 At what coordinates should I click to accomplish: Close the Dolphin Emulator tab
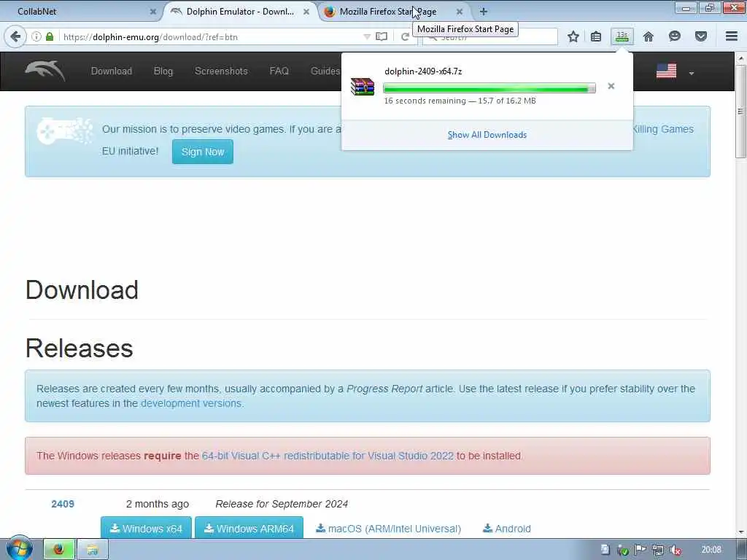coord(306,12)
